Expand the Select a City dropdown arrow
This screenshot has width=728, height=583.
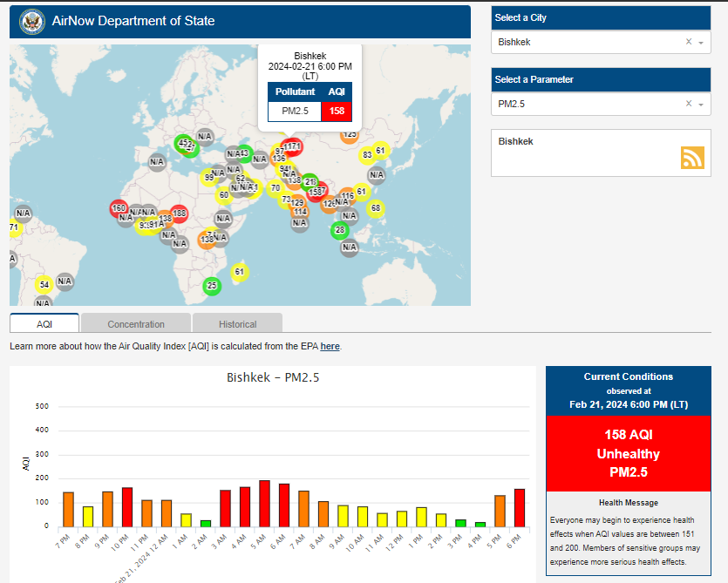701,43
